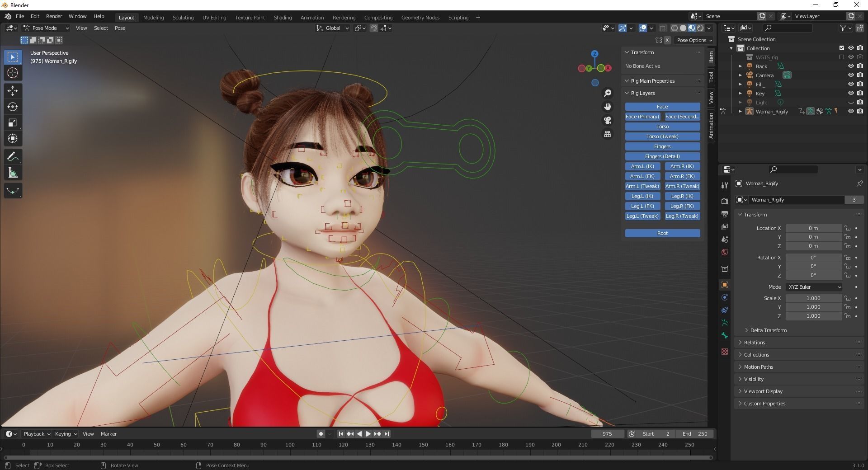Open the Output properties tab icon
The height and width of the screenshot is (470, 868).
click(x=725, y=214)
